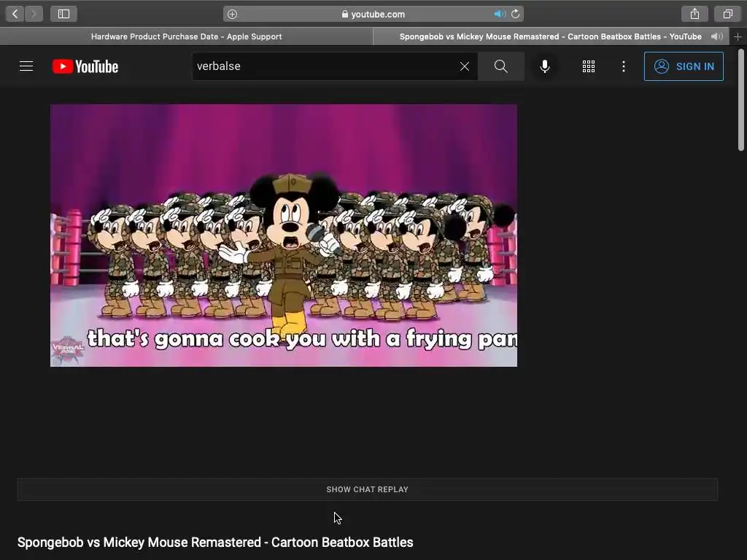Click the page vertical scrollbar thumb
The width and height of the screenshot is (747, 560).
(741, 99)
